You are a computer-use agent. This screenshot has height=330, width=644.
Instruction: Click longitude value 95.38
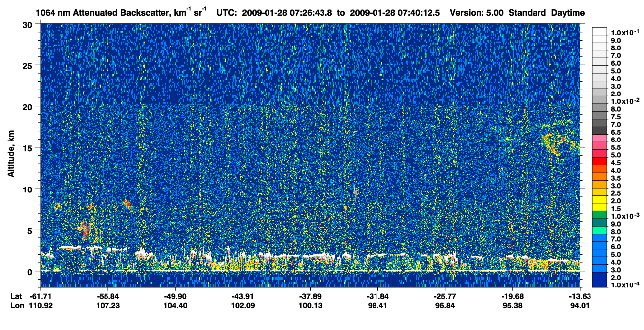513,305
